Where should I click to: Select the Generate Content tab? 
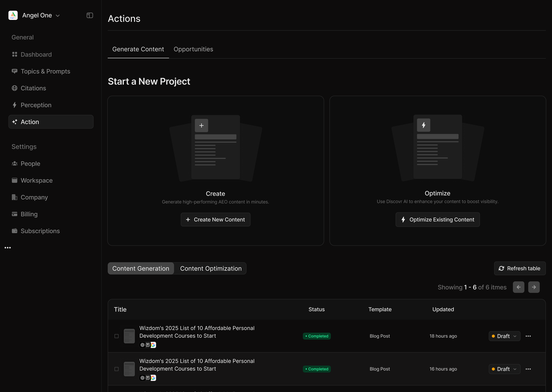coord(138,49)
